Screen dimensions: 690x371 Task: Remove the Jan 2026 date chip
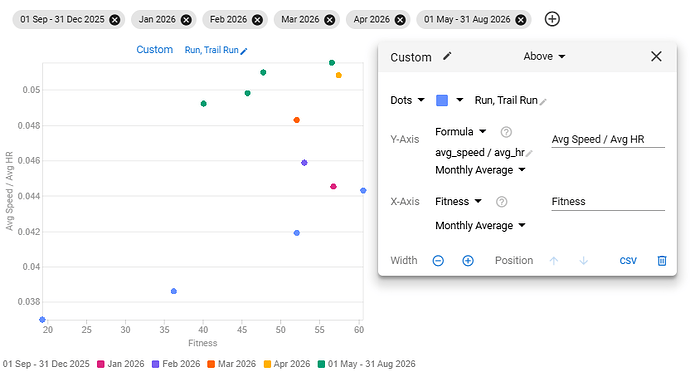[186, 20]
